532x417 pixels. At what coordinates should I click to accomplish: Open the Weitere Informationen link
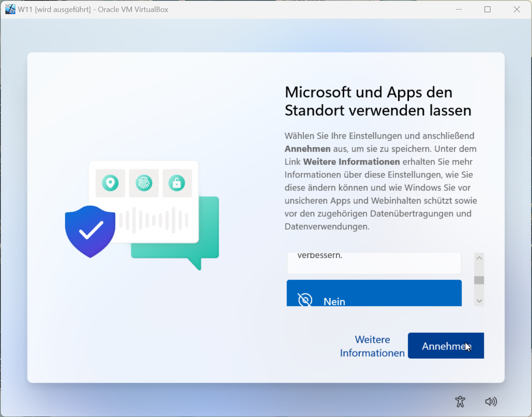(x=372, y=346)
